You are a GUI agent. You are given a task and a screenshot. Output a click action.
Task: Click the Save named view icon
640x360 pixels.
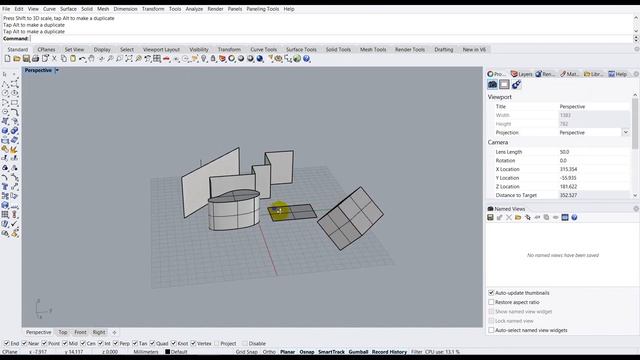[490, 218]
